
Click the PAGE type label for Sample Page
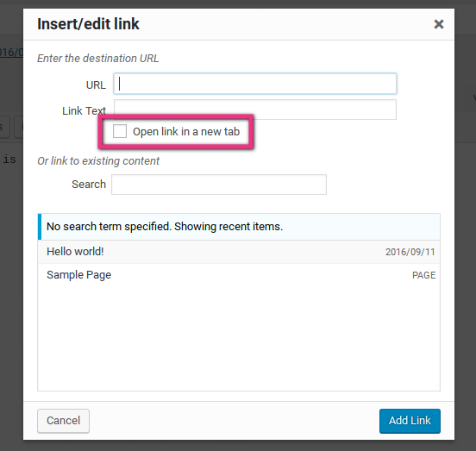coord(423,275)
